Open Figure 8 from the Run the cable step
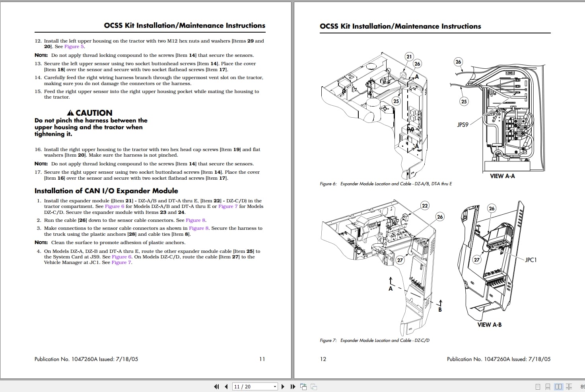585x392 pixels. 195,220
